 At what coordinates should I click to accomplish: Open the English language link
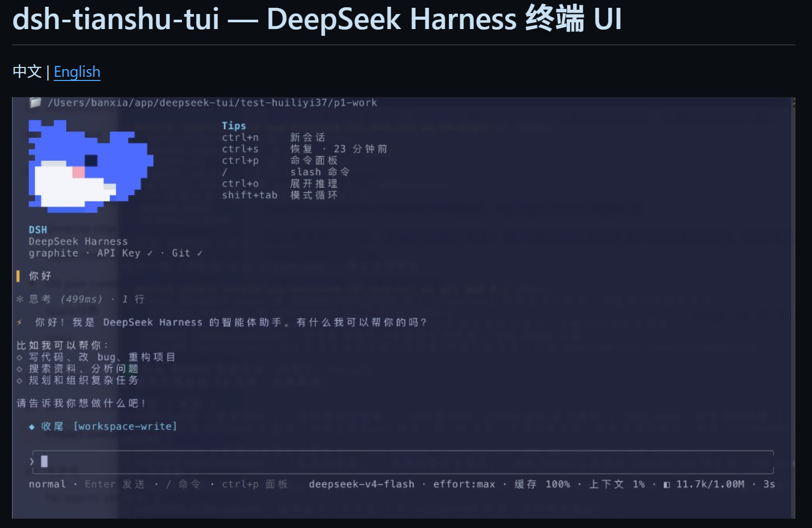[x=77, y=72]
